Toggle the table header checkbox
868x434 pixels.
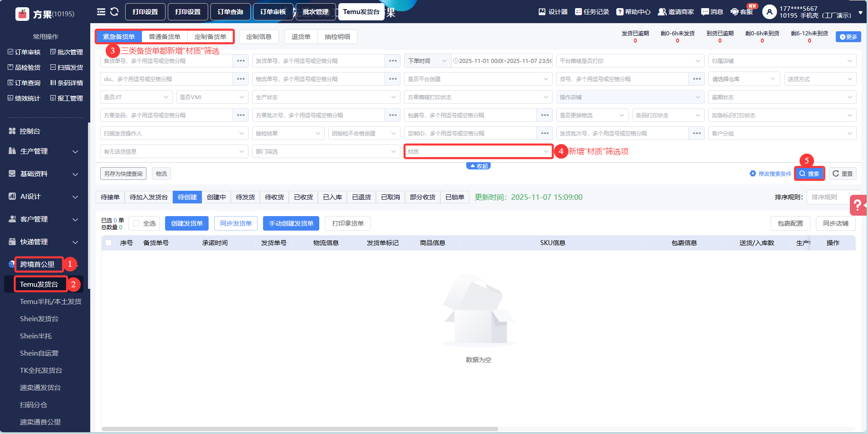point(108,243)
